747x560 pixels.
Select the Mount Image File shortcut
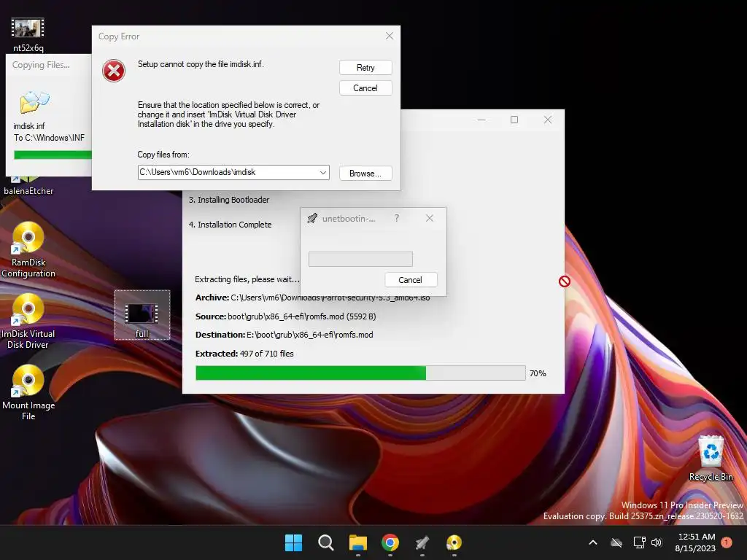28,393
